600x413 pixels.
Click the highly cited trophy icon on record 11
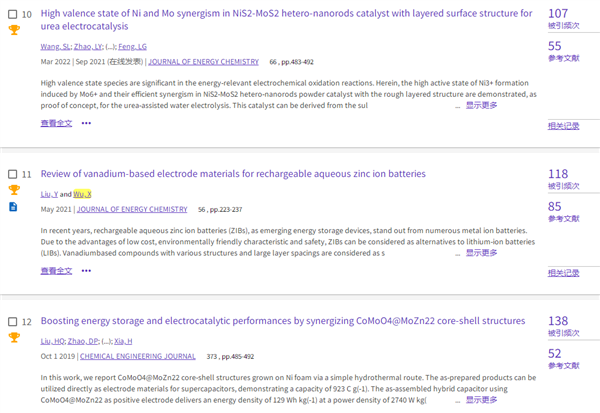(13, 189)
